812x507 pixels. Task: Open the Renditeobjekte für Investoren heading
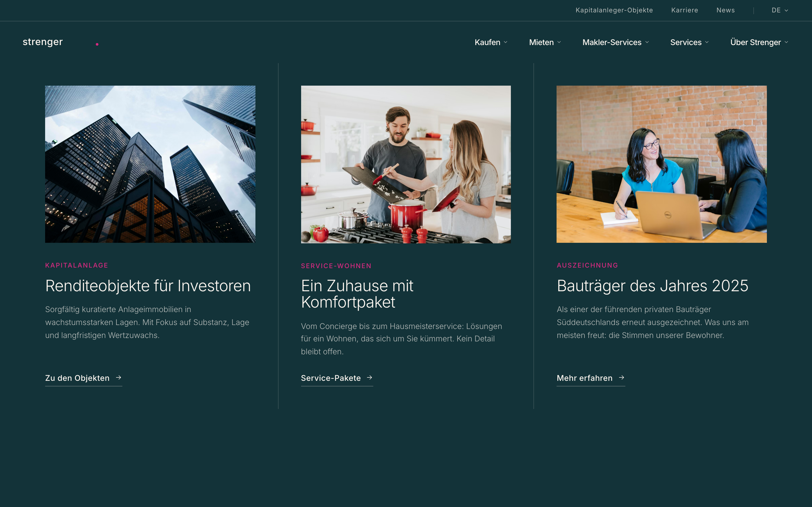pyautogui.click(x=148, y=286)
